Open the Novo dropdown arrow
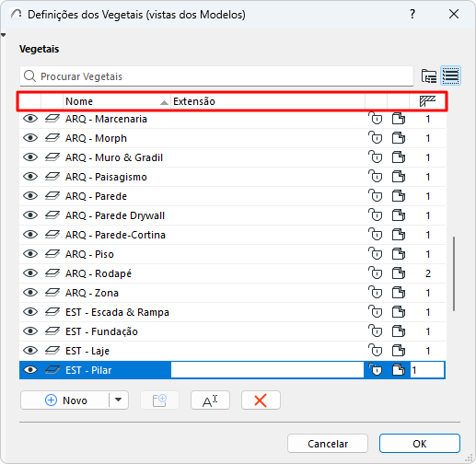The width and height of the screenshot is (476, 464). [x=119, y=400]
